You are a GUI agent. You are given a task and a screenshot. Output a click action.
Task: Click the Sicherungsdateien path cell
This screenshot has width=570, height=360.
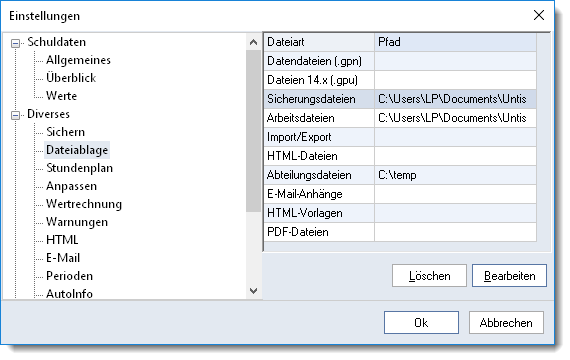pos(455,99)
